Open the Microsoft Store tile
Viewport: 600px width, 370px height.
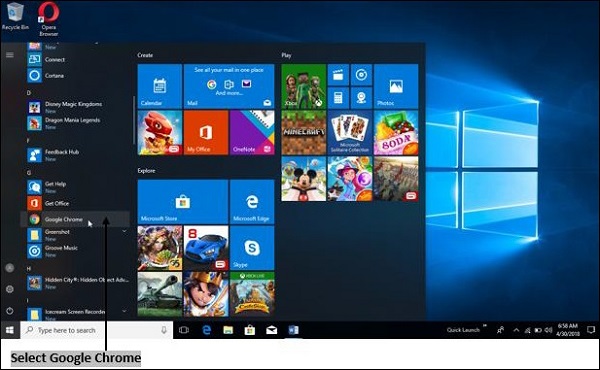(x=183, y=202)
